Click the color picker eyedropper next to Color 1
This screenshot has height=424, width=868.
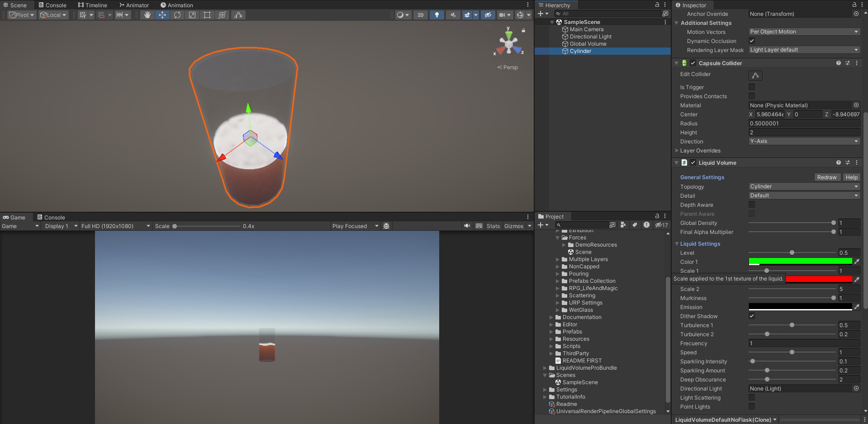[x=857, y=262]
